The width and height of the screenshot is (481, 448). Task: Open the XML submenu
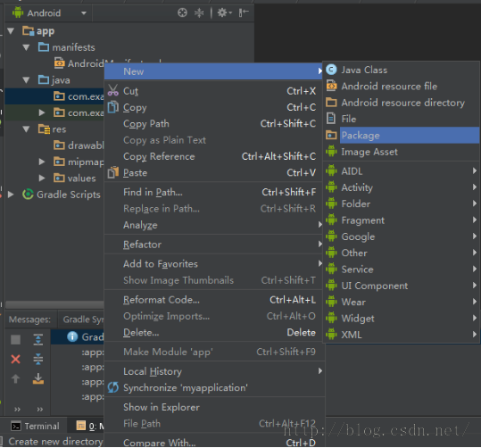click(x=402, y=335)
